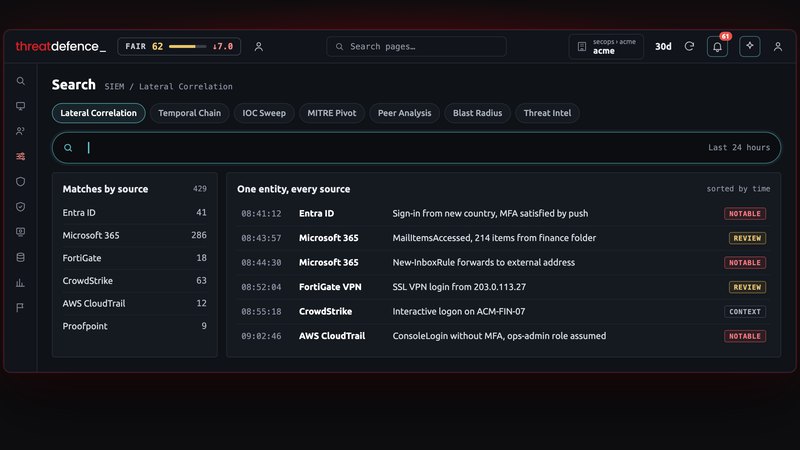This screenshot has height=450, width=800.
Task: Click the NOTABLE badge on AWS CloudTrail row
Action: click(x=745, y=336)
